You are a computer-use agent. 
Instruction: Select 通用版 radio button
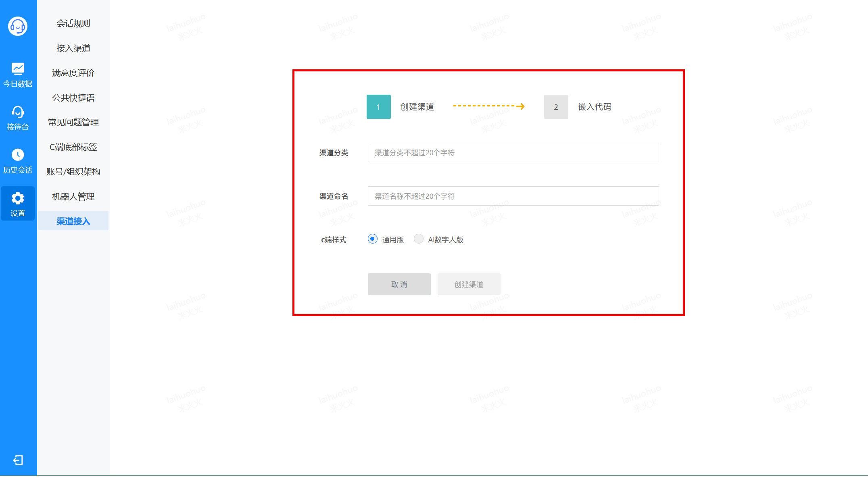[373, 239]
